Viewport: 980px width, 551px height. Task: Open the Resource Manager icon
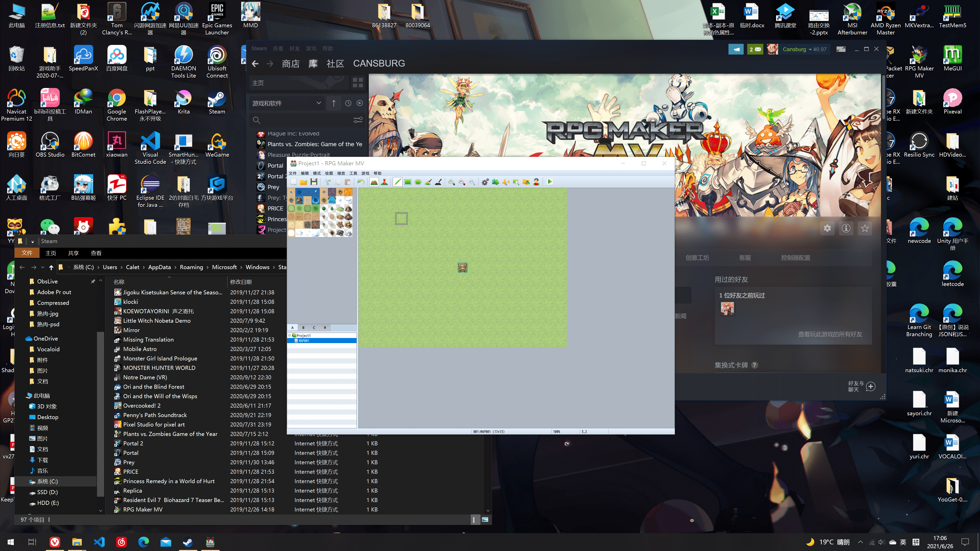(x=526, y=182)
